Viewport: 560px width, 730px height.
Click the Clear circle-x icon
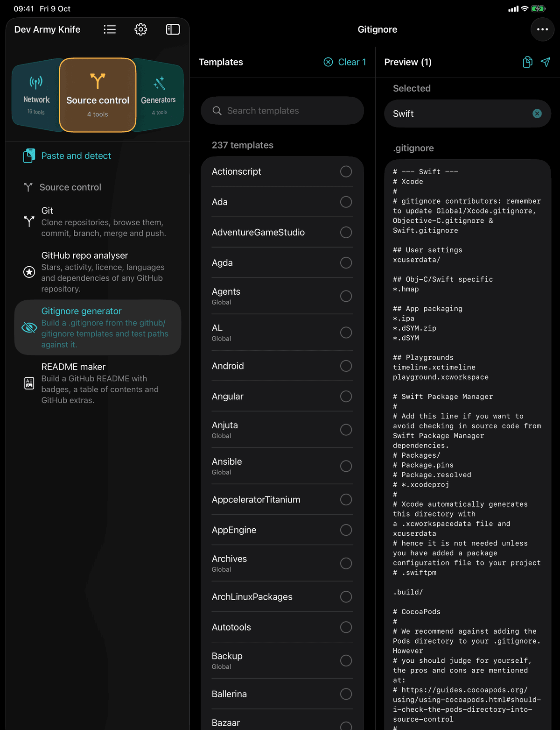(329, 62)
